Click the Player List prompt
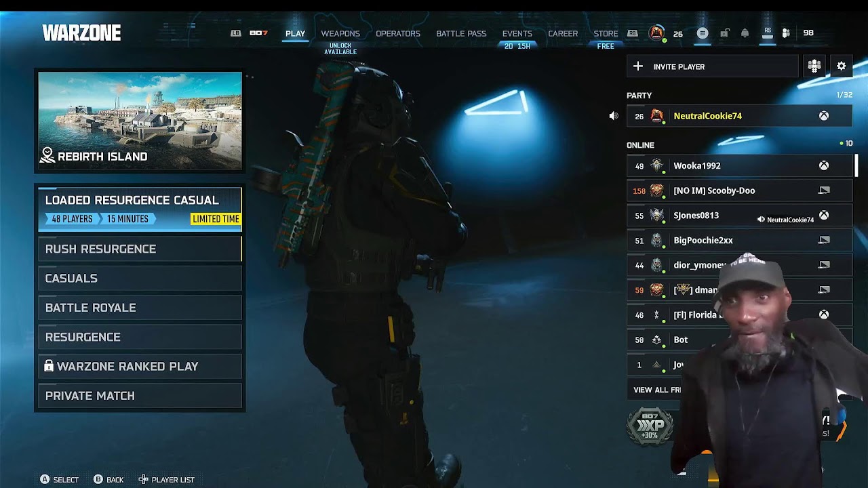This screenshot has width=868, height=488. tap(167, 479)
